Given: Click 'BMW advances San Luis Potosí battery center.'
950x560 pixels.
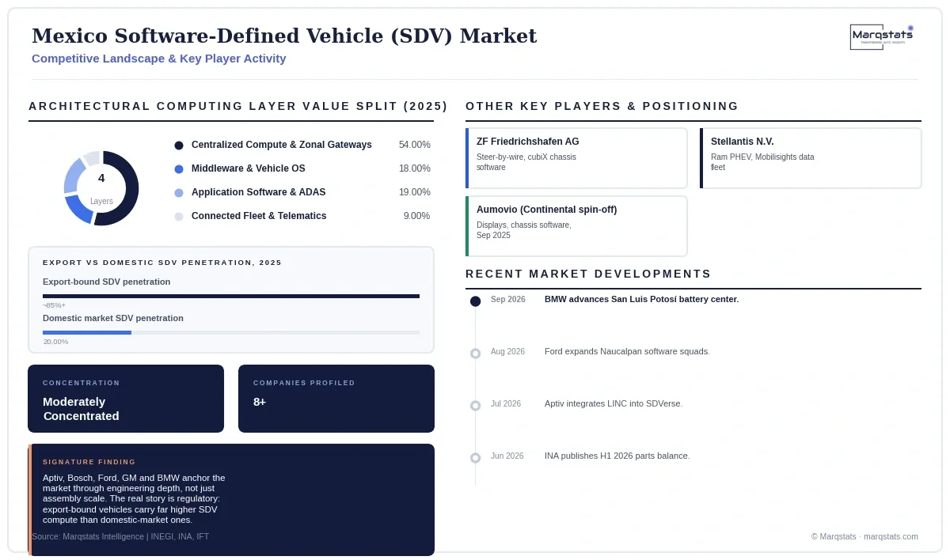Looking at the screenshot, I should click(641, 299).
